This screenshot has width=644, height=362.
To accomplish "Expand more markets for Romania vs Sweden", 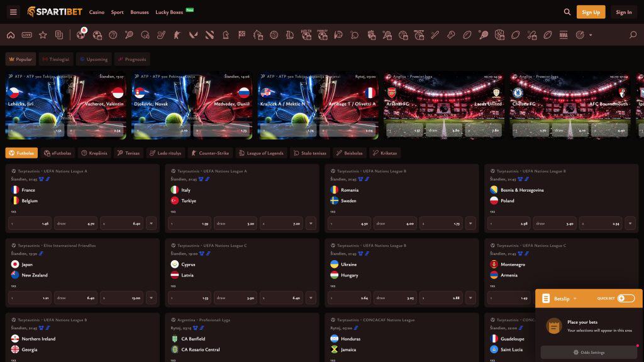I will (470, 224).
